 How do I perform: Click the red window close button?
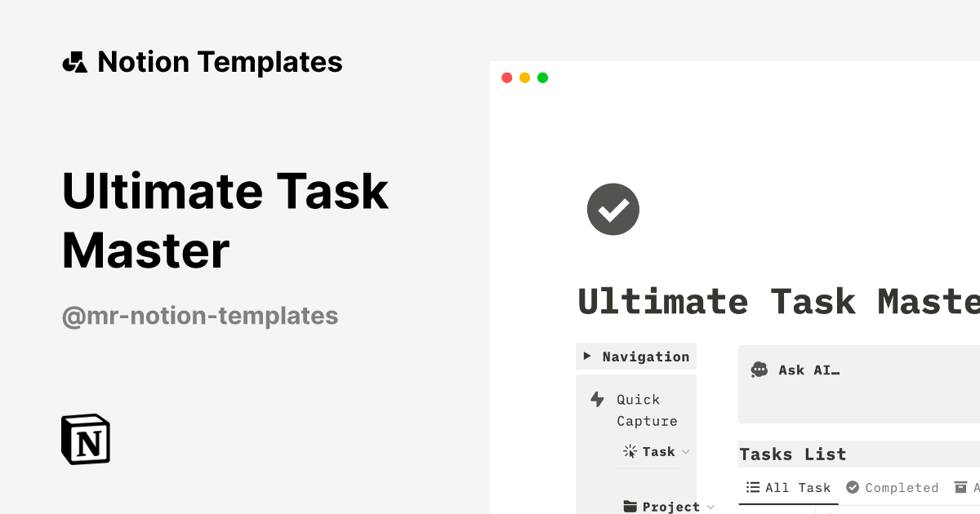[x=506, y=78]
